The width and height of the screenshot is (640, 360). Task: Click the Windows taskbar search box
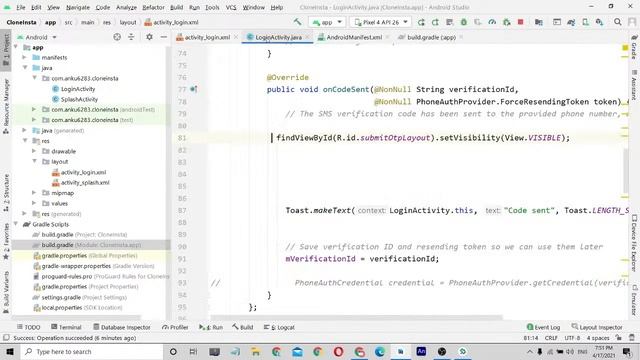pos(92,351)
